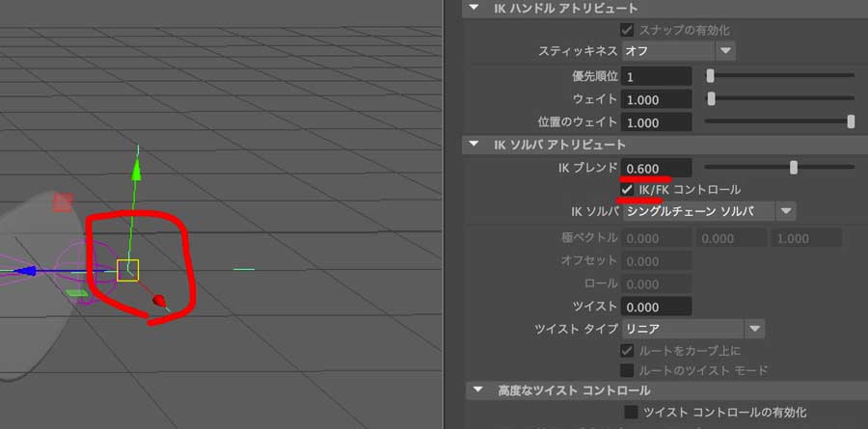Click the ロール value field
The width and height of the screenshot is (868, 429).
[x=657, y=284]
